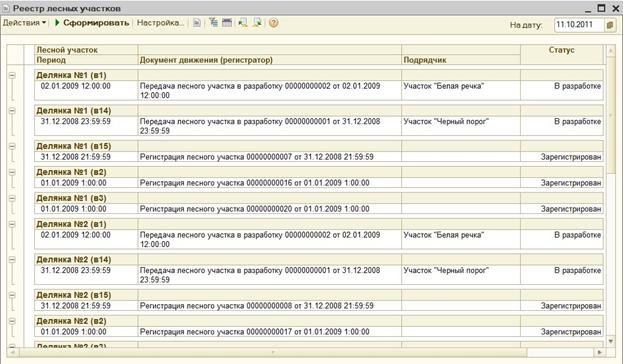Click Участок "Белая речка" under Делянка №1 (в1)
The height and width of the screenshot is (364, 623).
tap(444, 86)
